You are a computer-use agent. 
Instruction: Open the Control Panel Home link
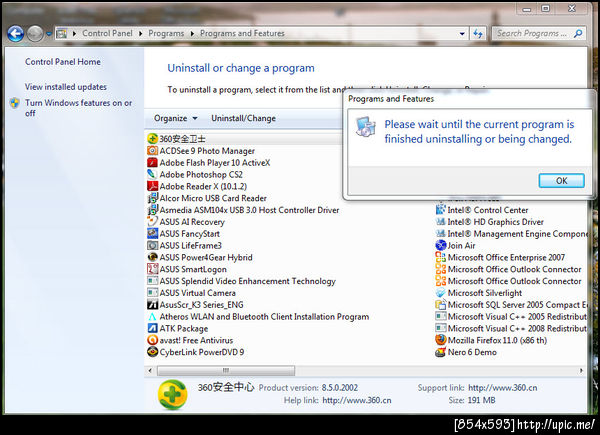63,62
